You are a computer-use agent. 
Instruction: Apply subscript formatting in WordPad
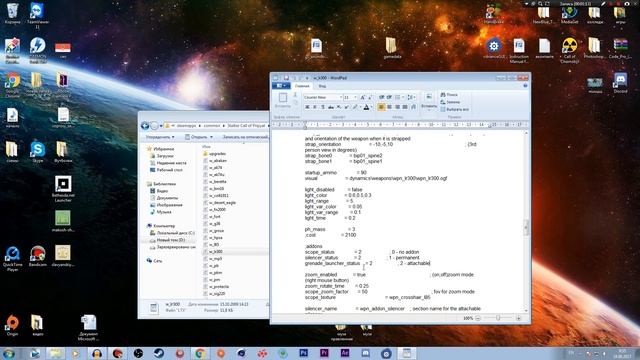tap(339, 107)
